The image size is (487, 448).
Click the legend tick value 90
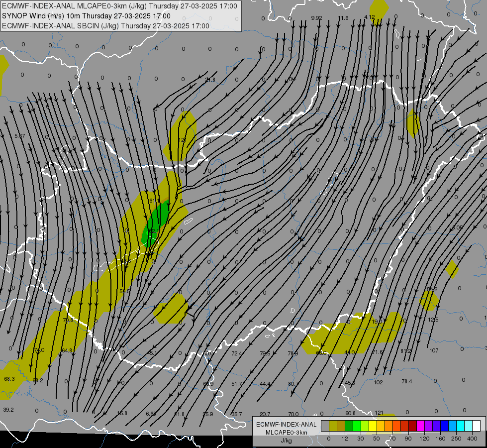(408, 439)
